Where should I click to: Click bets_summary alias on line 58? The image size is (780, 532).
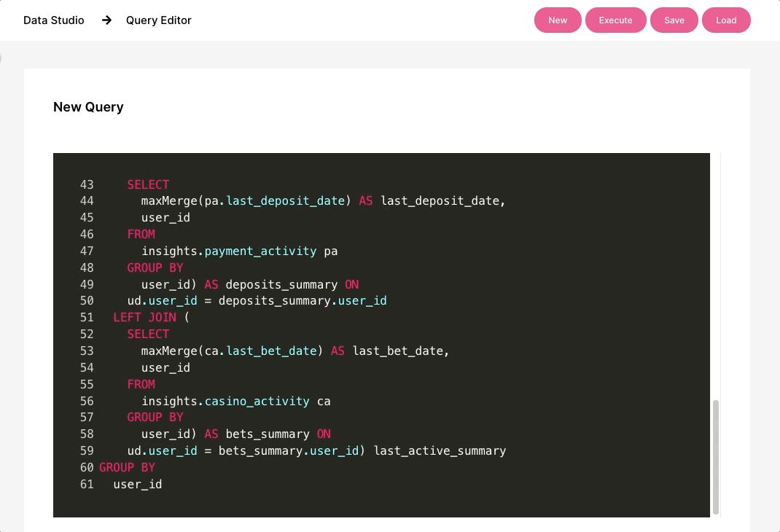click(x=268, y=434)
